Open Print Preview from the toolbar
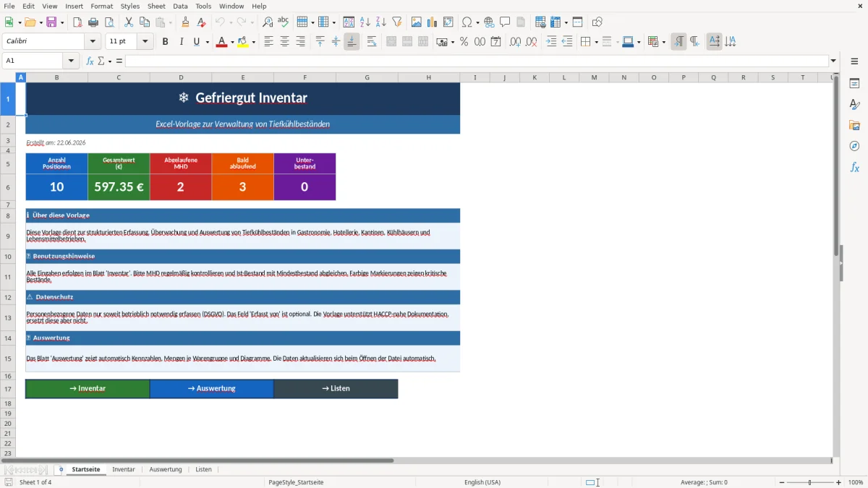868x488 pixels. pos(109,22)
